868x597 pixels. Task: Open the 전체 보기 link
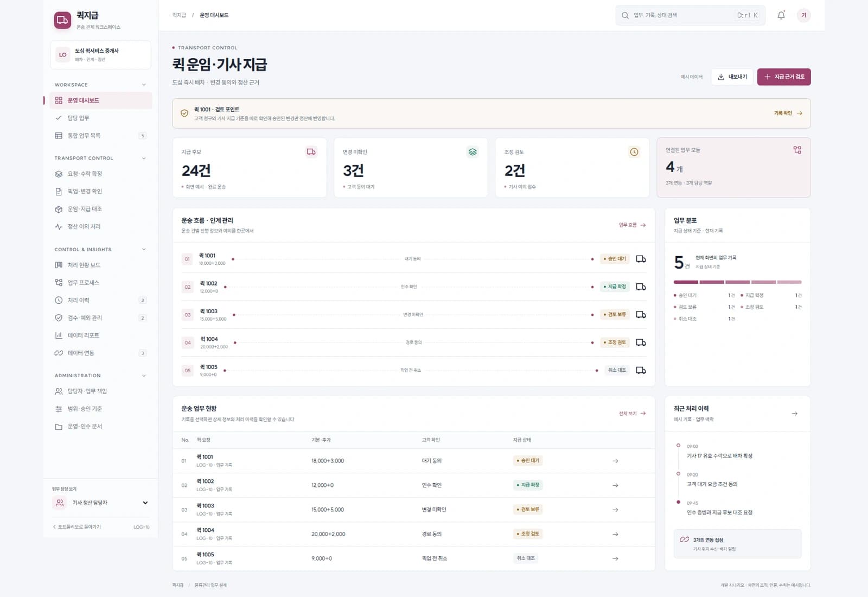click(633, 414)
